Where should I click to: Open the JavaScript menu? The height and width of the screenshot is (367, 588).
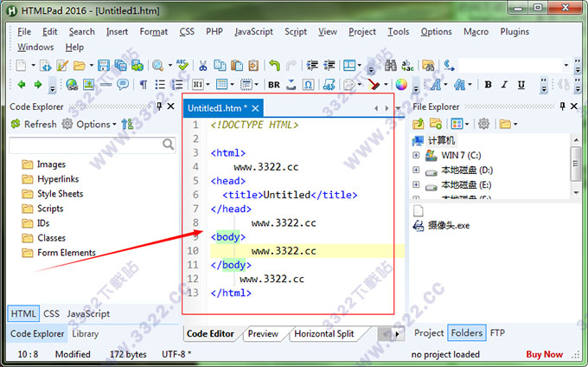[x=254, y=32]
